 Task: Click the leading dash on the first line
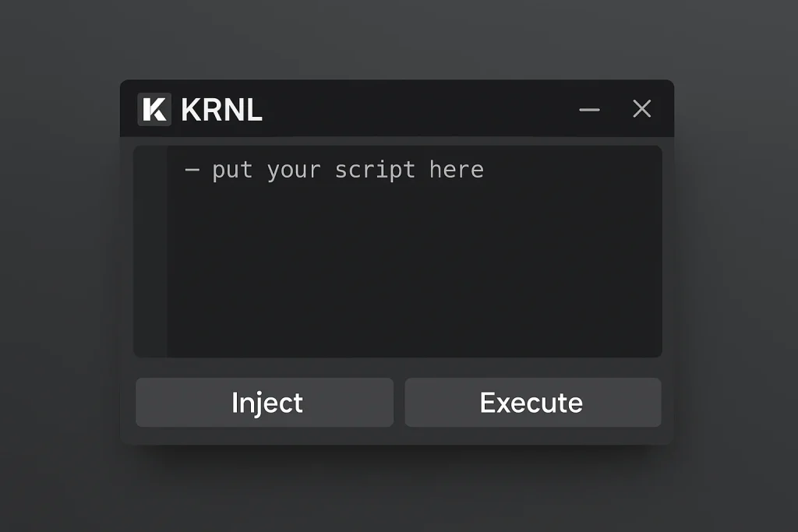click(x=192, y=170)
